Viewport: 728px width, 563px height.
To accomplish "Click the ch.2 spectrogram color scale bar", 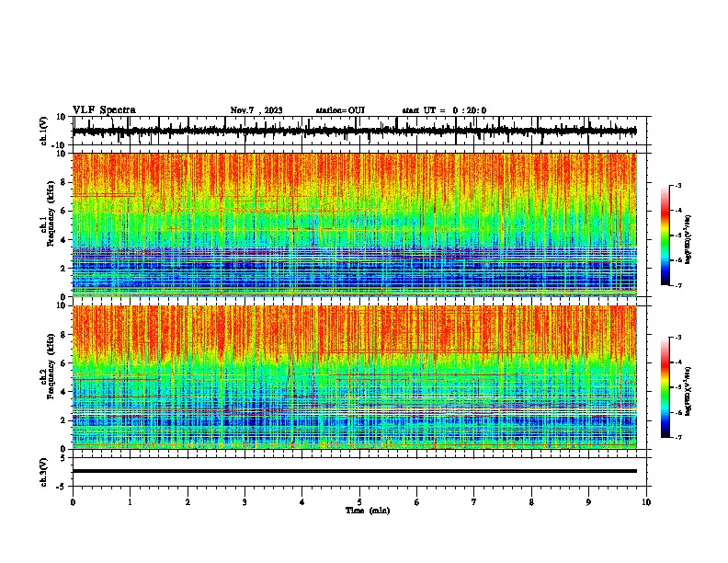I will tap(665, 387).
